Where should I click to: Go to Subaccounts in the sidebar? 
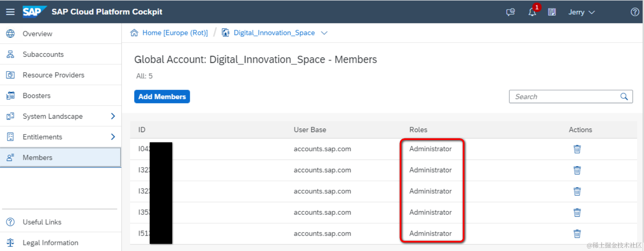pyautogui.click(x=43, y=54)
